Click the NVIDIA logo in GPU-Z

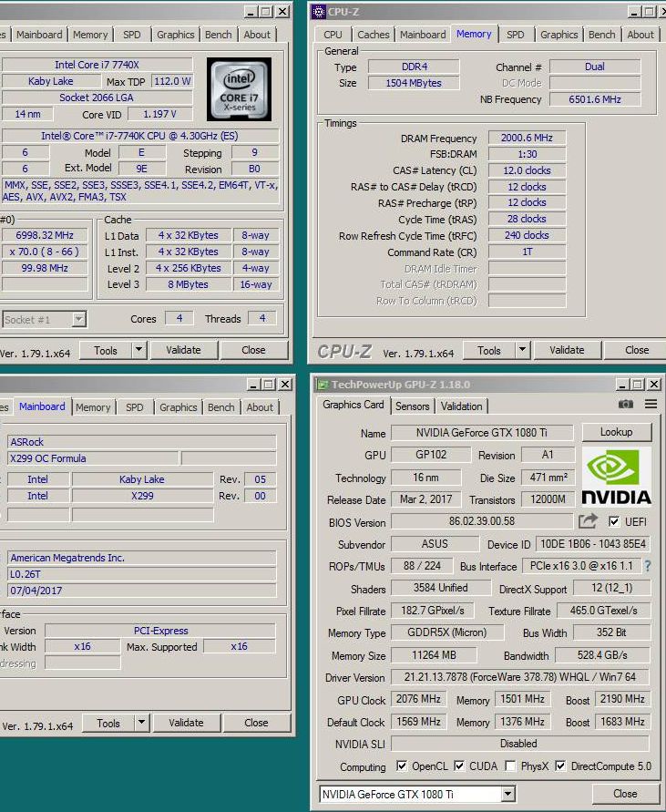click(x=617, y=476)
